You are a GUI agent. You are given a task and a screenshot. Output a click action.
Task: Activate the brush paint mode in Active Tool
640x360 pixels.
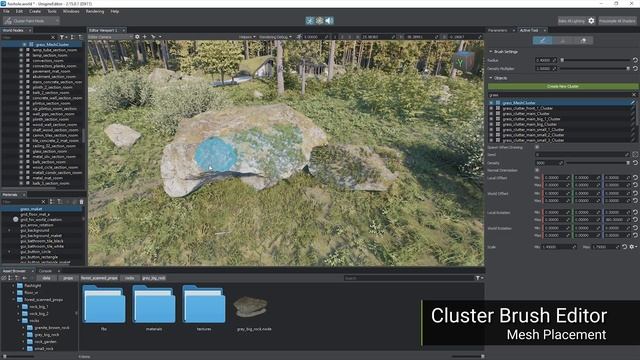(542, 40)
